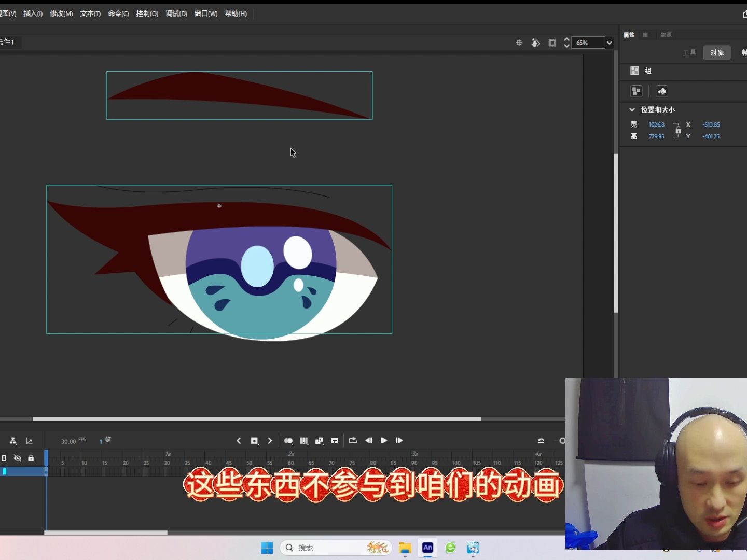Switch to the 属性 panel tab
747x560 pixels.
point(629,35)
